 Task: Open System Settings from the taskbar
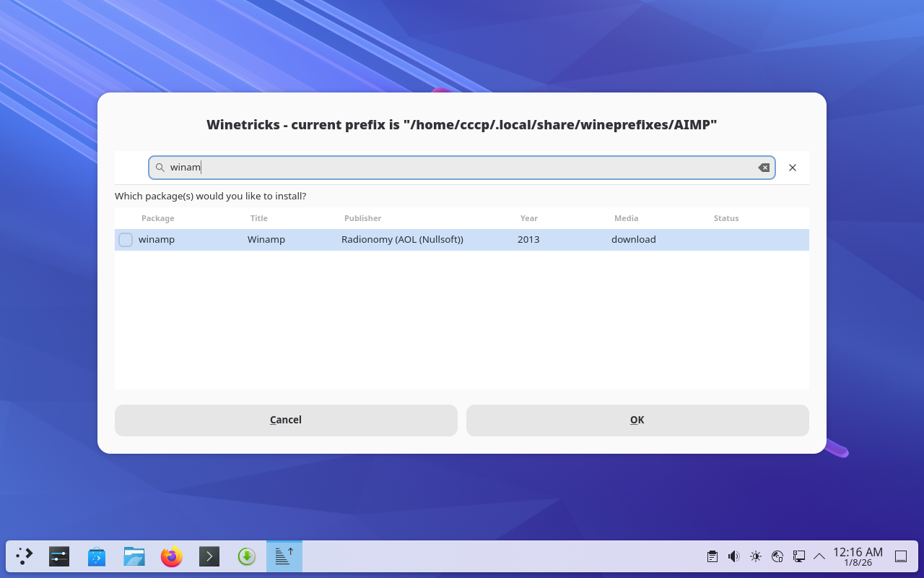[59, 556]
